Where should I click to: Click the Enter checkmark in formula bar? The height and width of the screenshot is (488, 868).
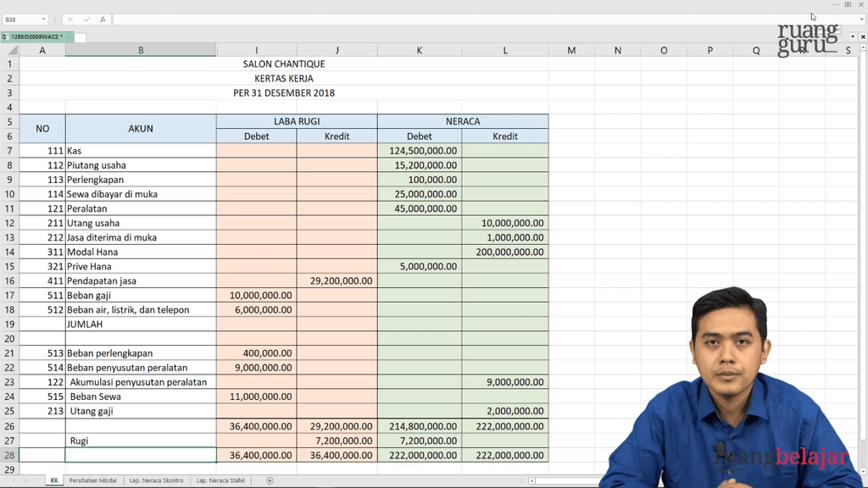(86, 19)
